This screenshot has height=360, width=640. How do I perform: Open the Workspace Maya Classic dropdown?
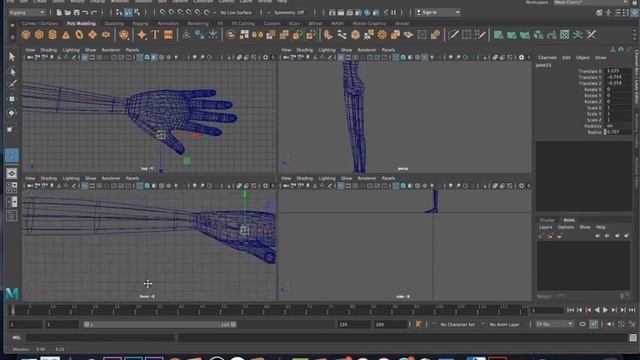[x=591, y=2]
